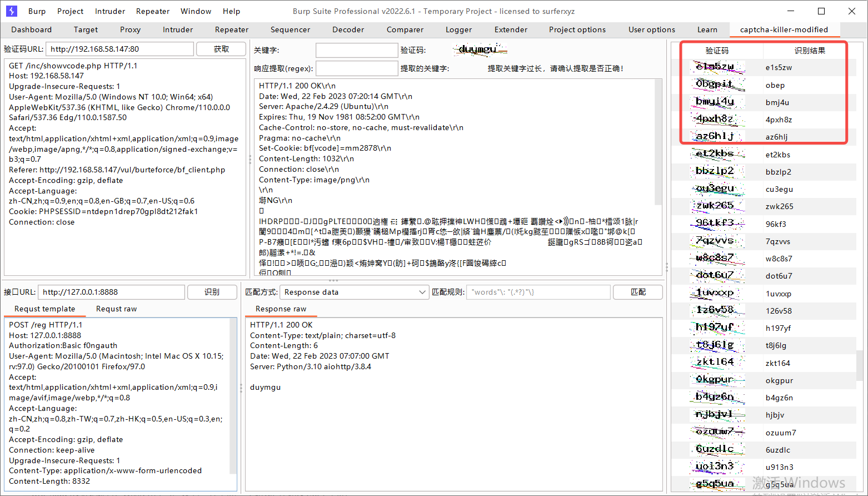Select the zkt164 result row
Image resolution: width=868 pixels, height=496 pixels.
click(764, 363)
